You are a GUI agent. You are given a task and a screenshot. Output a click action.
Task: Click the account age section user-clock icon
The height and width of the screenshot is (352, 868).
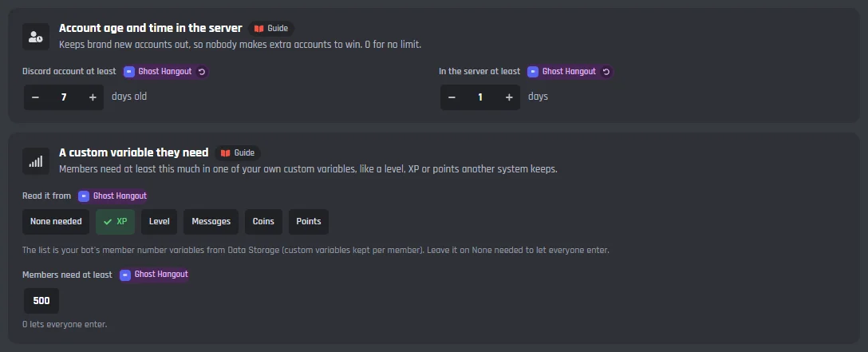coord(36,37)
